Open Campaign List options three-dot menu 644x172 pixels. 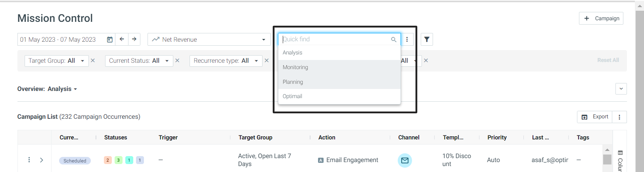coord(619,117)
